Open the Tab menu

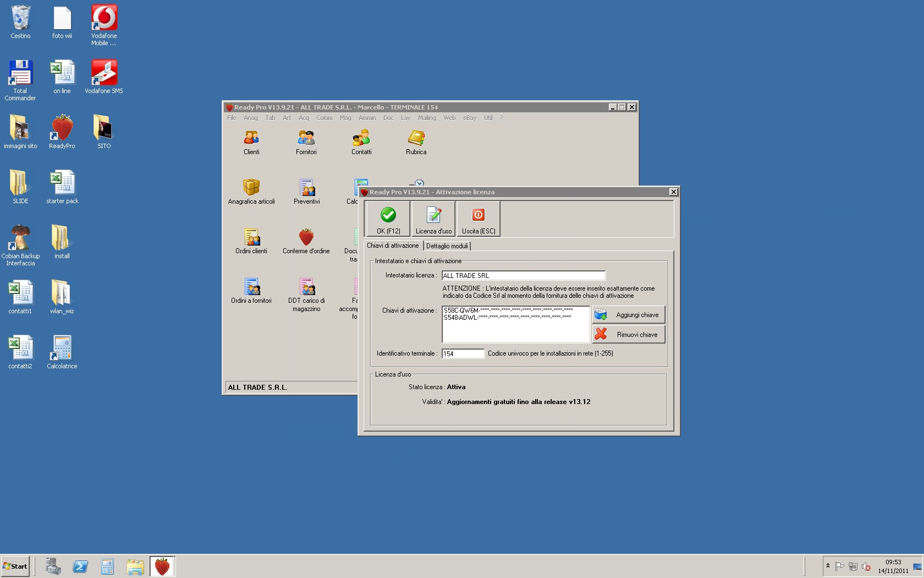click(270, 118)
